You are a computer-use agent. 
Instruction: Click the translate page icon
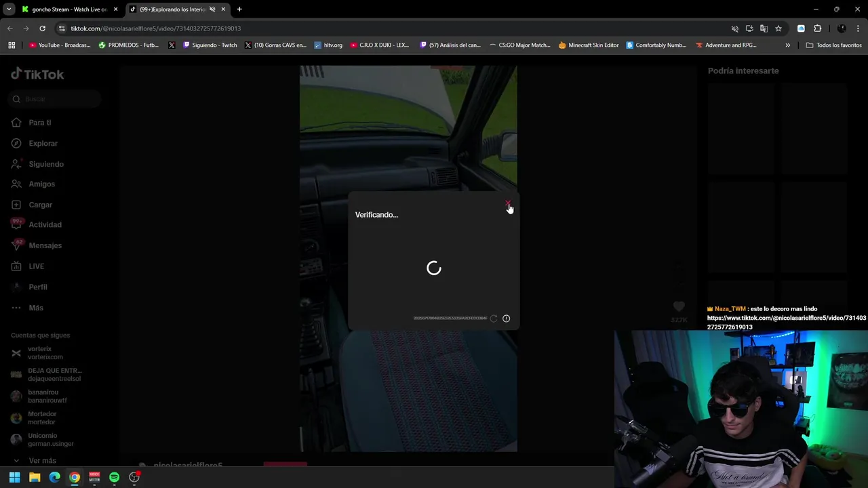tap(764, 28)
